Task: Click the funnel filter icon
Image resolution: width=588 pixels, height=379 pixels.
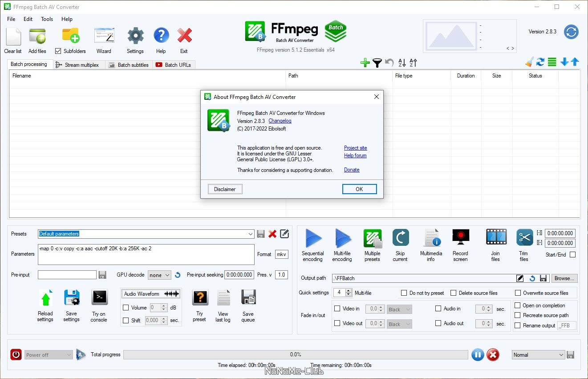Action: tap(377, 63)
